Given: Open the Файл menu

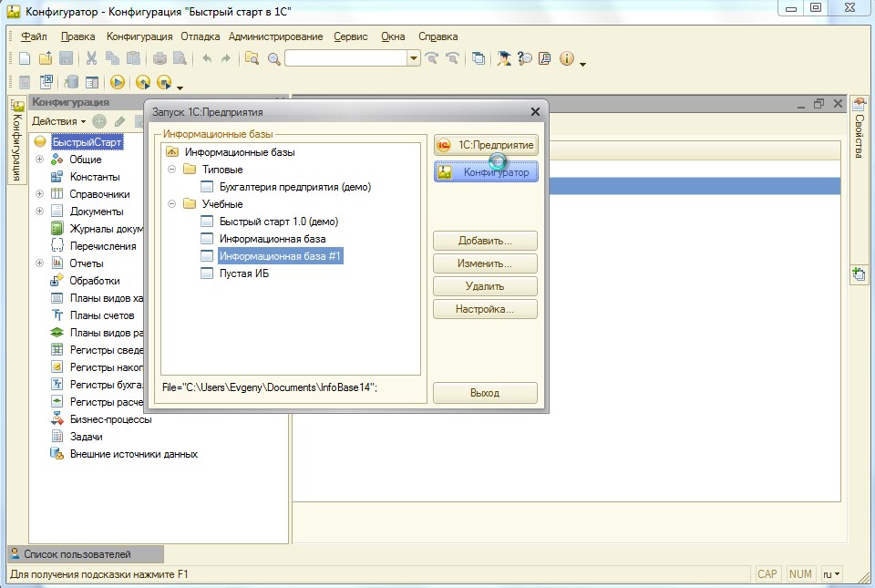Looking at the screenshot, I should (x=34, y=36).
